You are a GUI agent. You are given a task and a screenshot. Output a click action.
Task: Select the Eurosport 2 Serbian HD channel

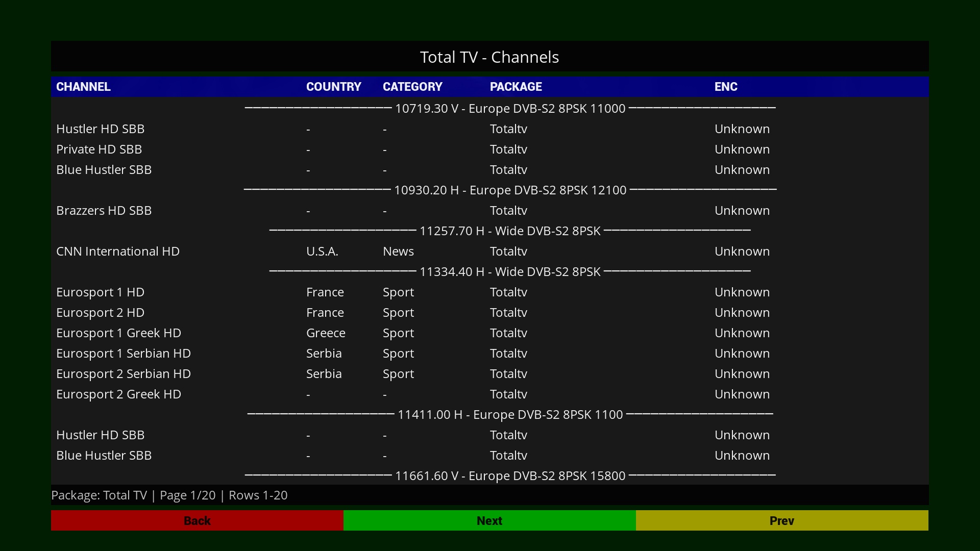(490, 373)
